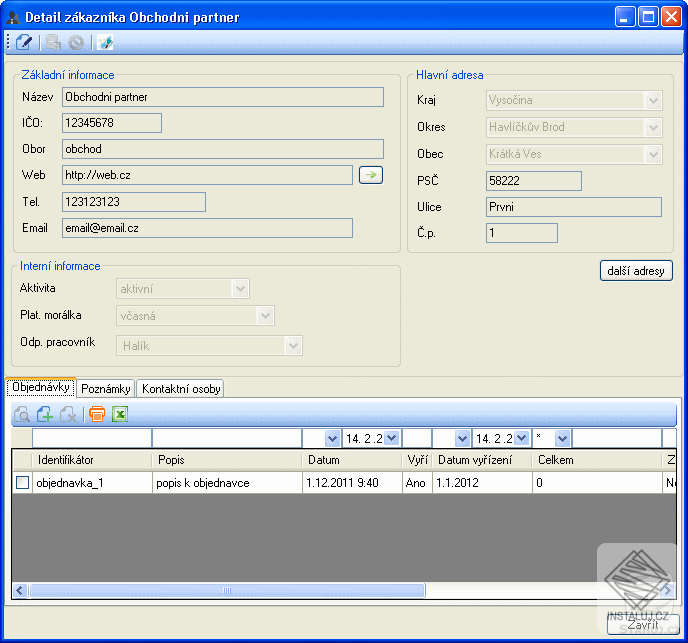Click the Celkem filter value box
This screenshot has height=643, width=688.
click(617, 438)
